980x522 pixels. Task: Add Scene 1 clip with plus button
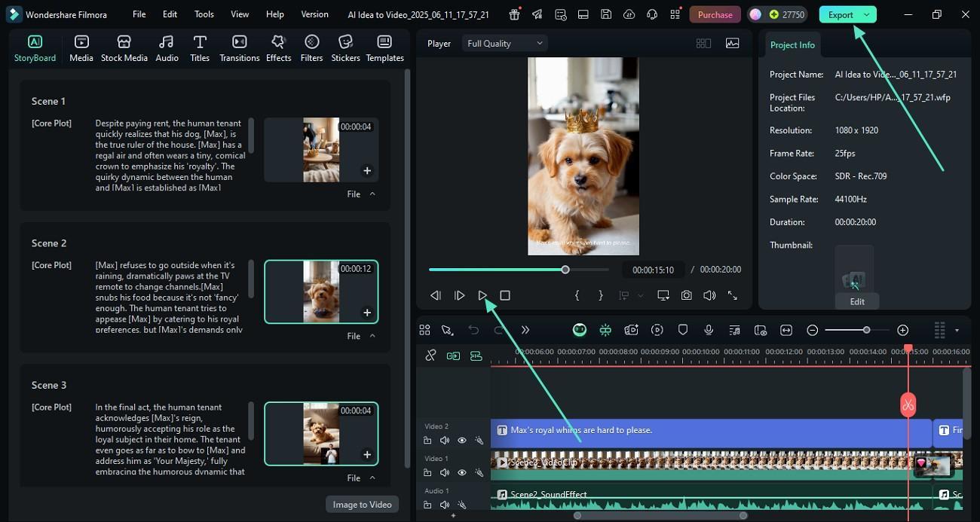[367, 171]
